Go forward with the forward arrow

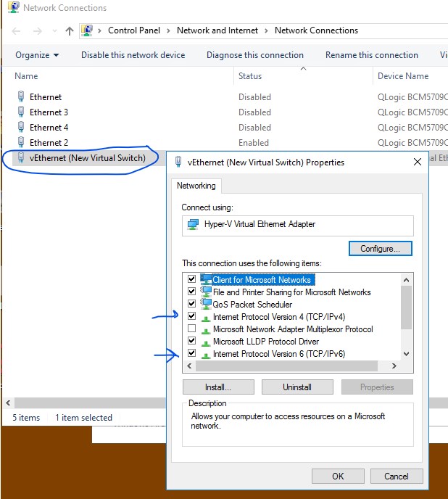pos(38,31)
